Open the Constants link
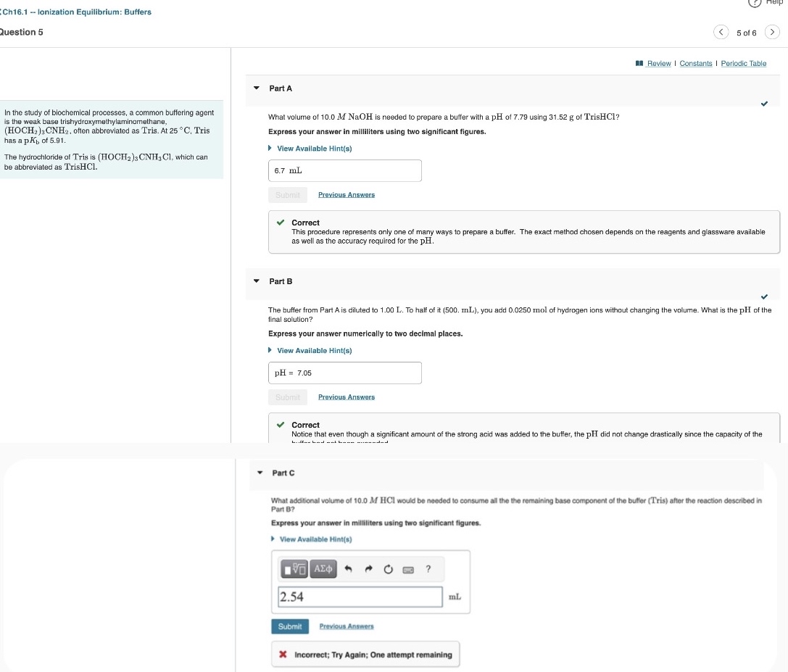Screen dimensions: 788x672 [x=695, y=63]
